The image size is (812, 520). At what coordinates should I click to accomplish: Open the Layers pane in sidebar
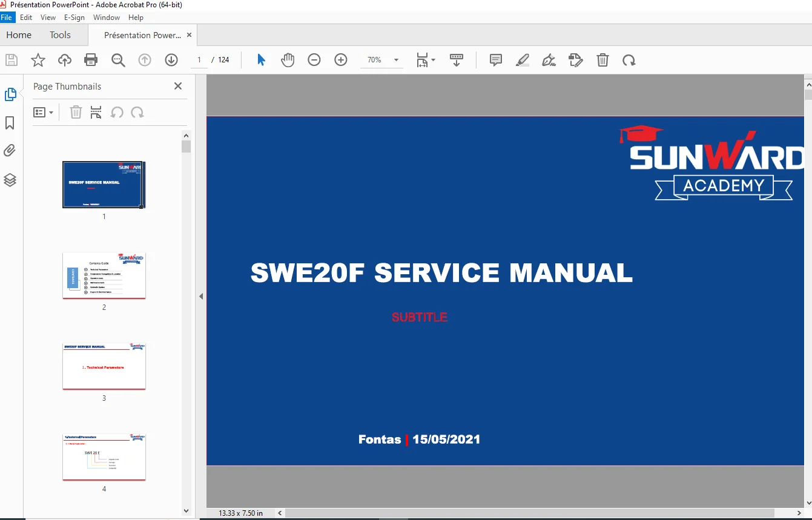(x=10, y=180)
